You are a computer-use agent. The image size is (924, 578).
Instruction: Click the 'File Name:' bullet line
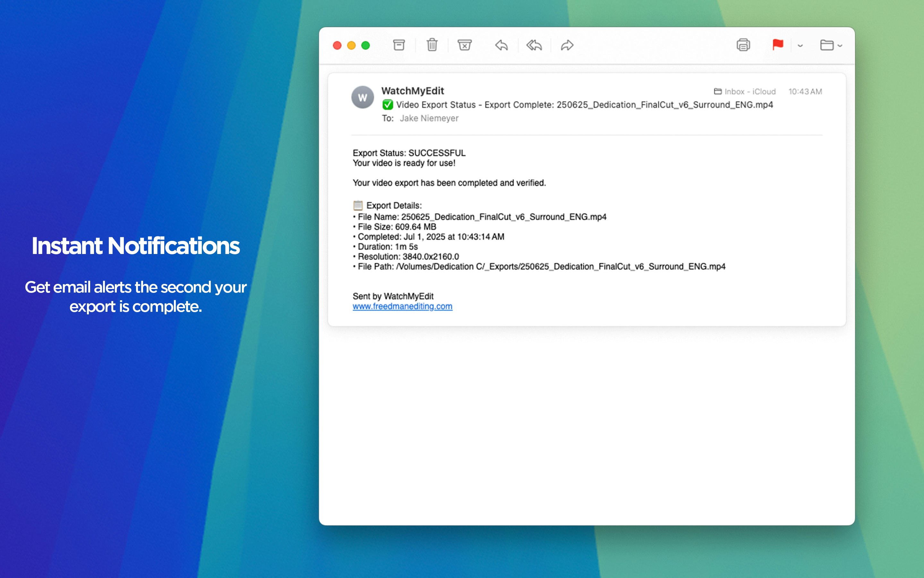point(480,217)
